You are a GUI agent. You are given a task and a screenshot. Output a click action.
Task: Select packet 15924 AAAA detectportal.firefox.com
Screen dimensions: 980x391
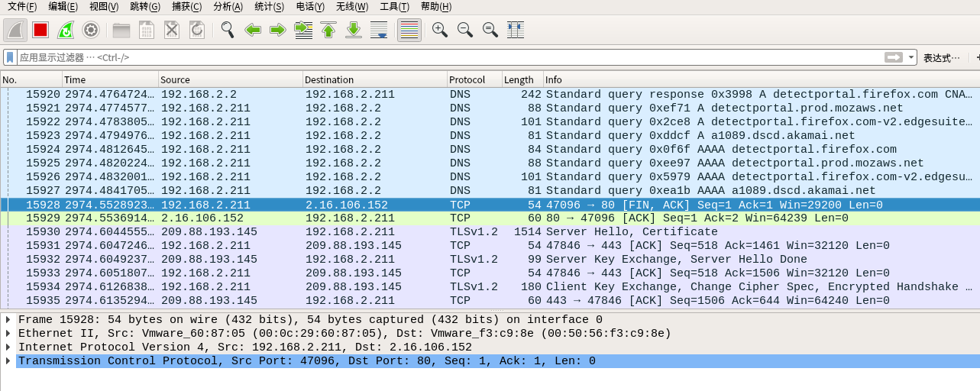pyautogui.click(x=490, y=150)
